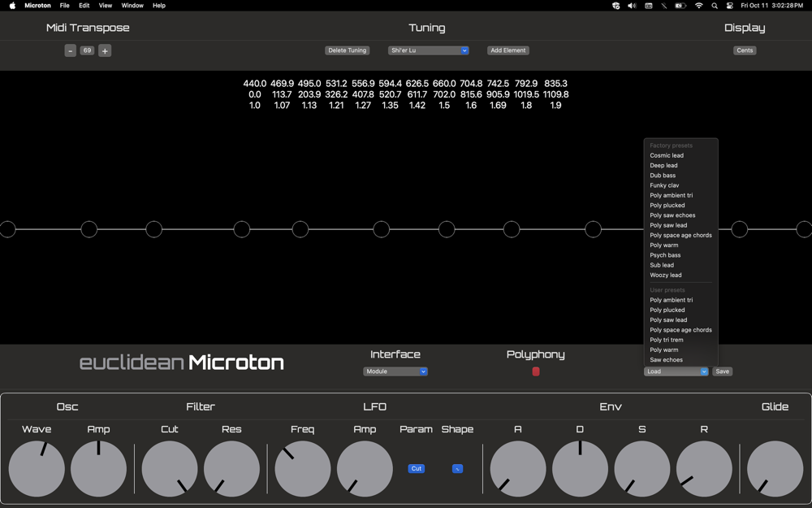This screenshot has height=508, width=812.
Task: Increase Midi Transpose with plus button
Action: [105, 50]
